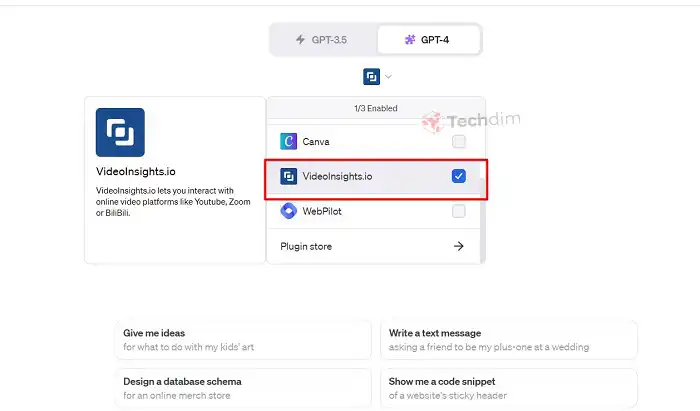Click the purple GPT-4 puzzle icon
700x411 pixels.
(x=410, y=40)
